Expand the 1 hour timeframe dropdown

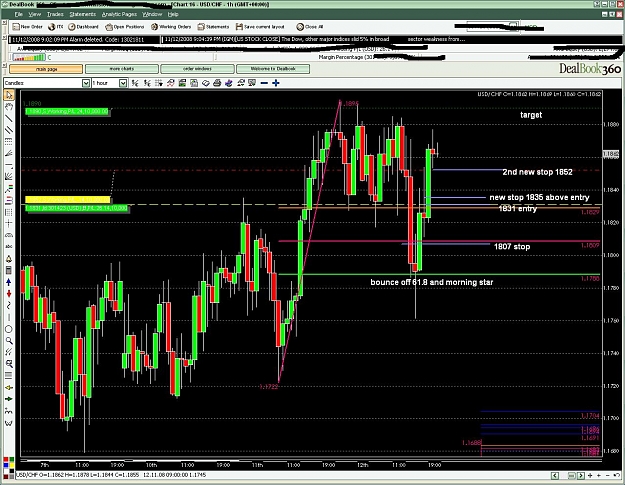tap(123, 83)
